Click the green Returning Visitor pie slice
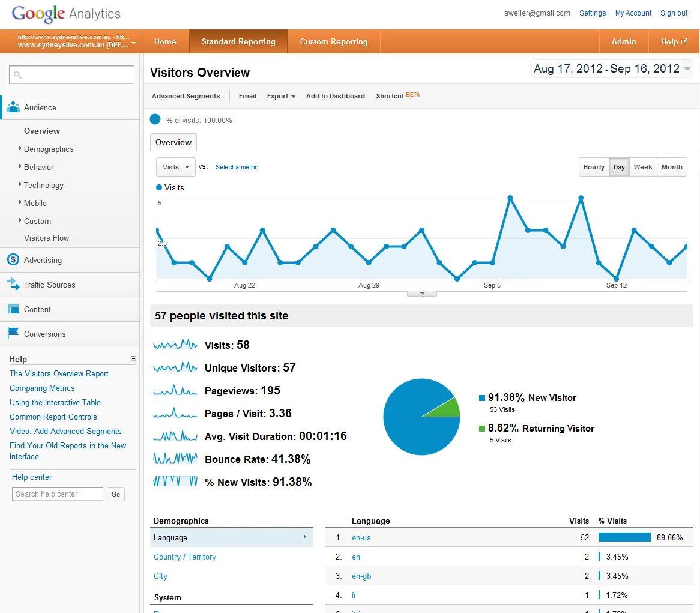Screen dimensions: 700x613 tap(447, 408)
